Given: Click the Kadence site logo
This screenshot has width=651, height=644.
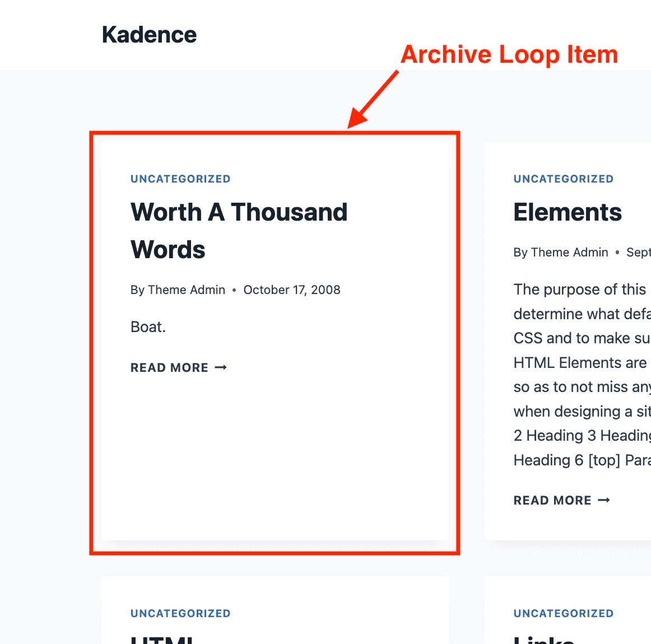Looking at the screenshot, I should [x=149, y=34].
